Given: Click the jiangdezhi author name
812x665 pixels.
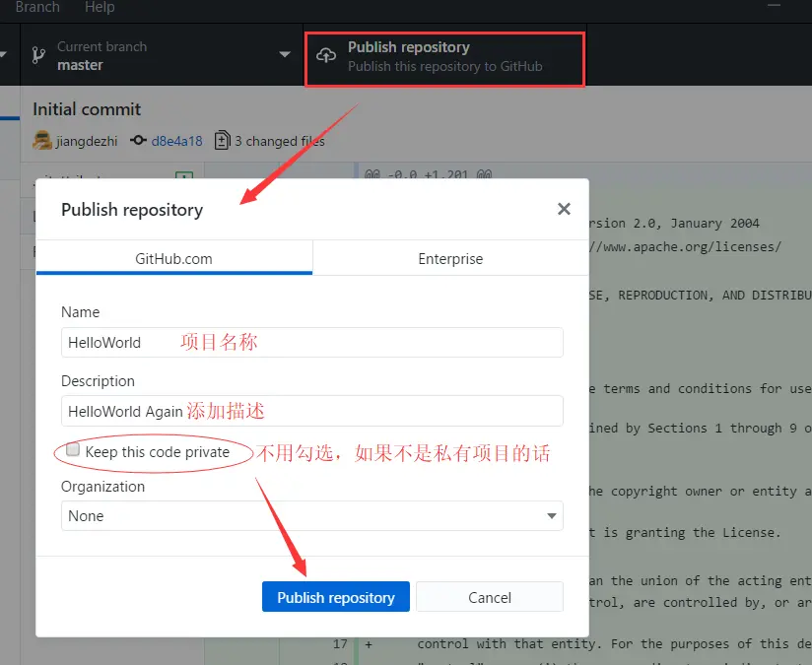Looking at the screenshot, I should (87, 142).
